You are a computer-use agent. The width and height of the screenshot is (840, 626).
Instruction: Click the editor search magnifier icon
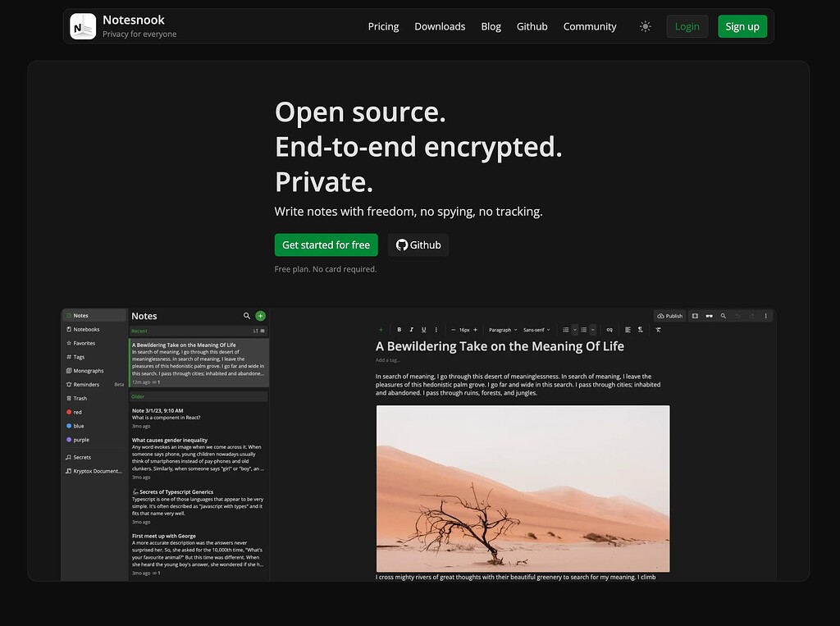[x=723, y=316]
